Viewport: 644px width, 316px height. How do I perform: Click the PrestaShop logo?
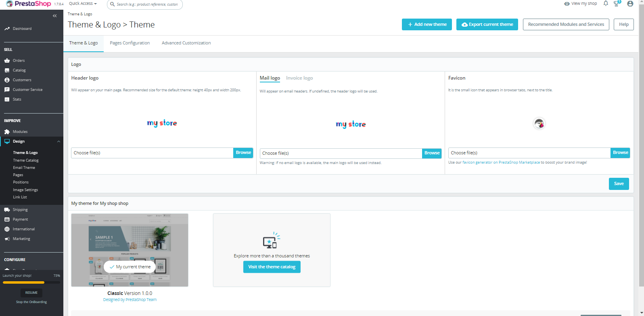point(28,4)
